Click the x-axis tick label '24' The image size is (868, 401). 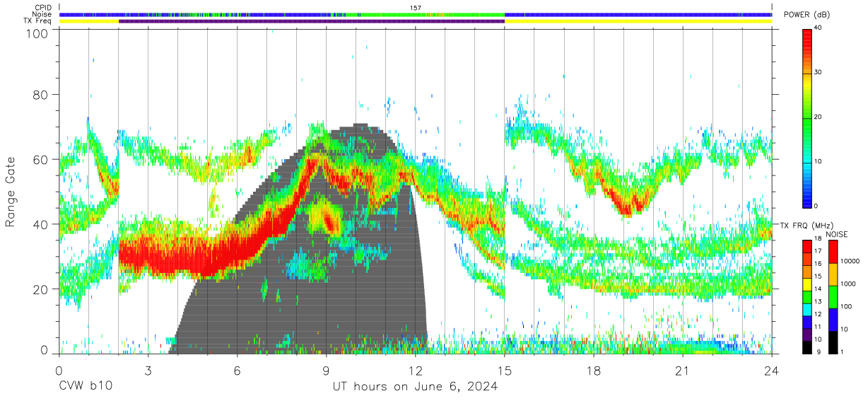click(772, 371)
